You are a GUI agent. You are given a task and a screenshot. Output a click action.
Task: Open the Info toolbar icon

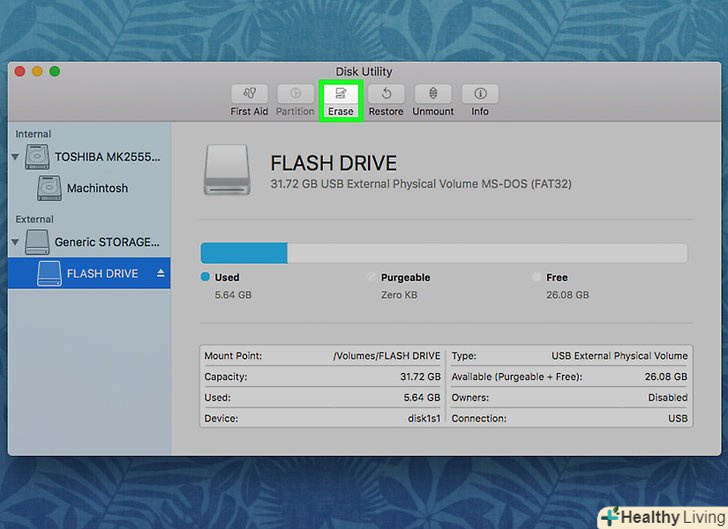[x=480, y=94]
